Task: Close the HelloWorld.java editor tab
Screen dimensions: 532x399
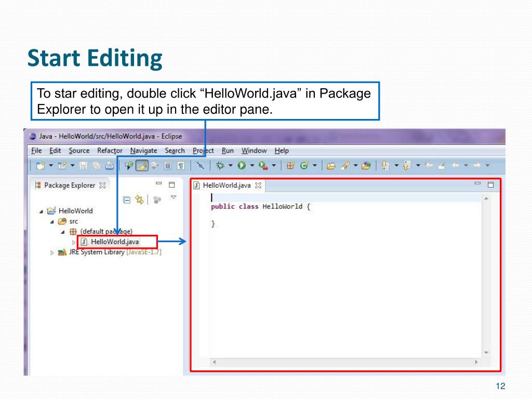Action: coord(258,185)
